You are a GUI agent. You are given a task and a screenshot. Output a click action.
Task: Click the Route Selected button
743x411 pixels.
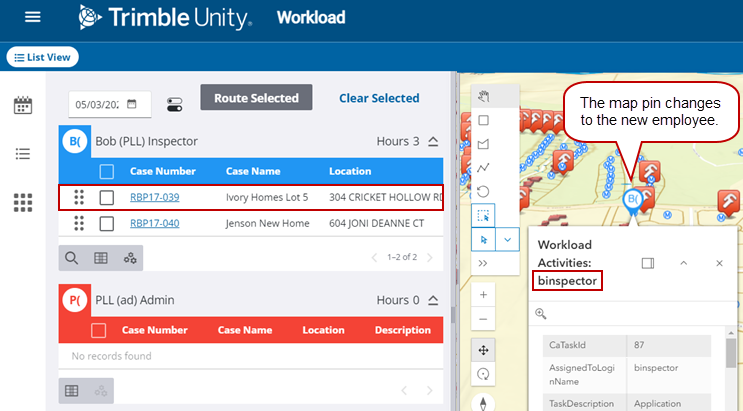pyautogui.click(x=256, y=98)
